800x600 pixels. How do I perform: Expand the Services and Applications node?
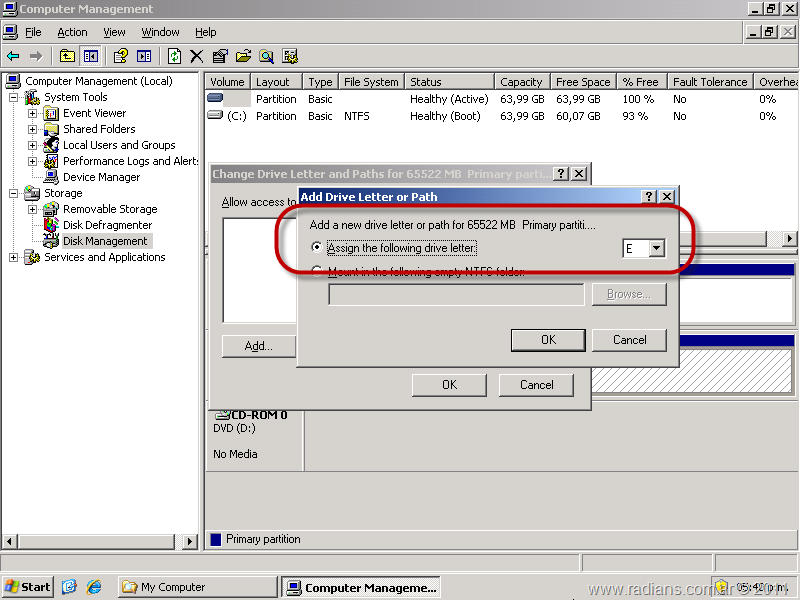pos(14,257)
